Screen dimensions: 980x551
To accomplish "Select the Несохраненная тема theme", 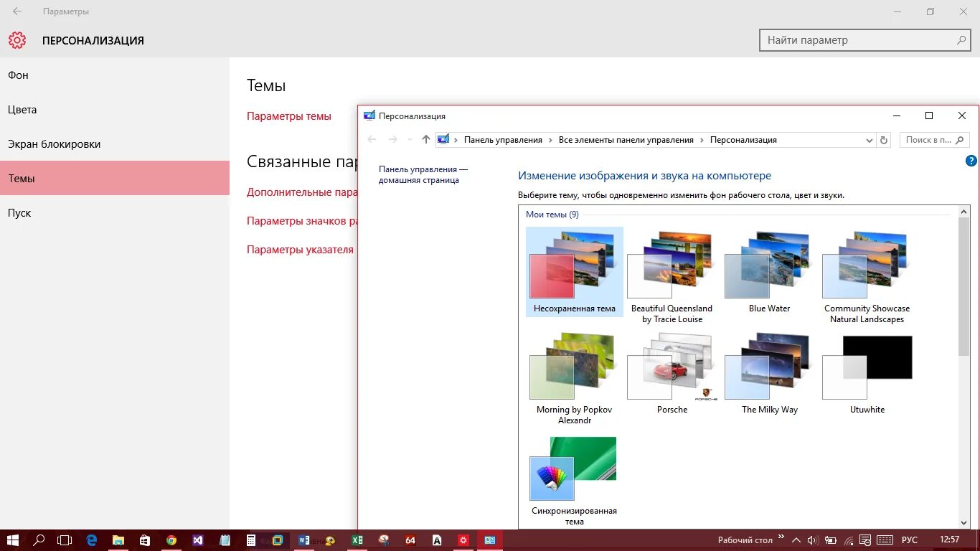I will pos(575,272).
